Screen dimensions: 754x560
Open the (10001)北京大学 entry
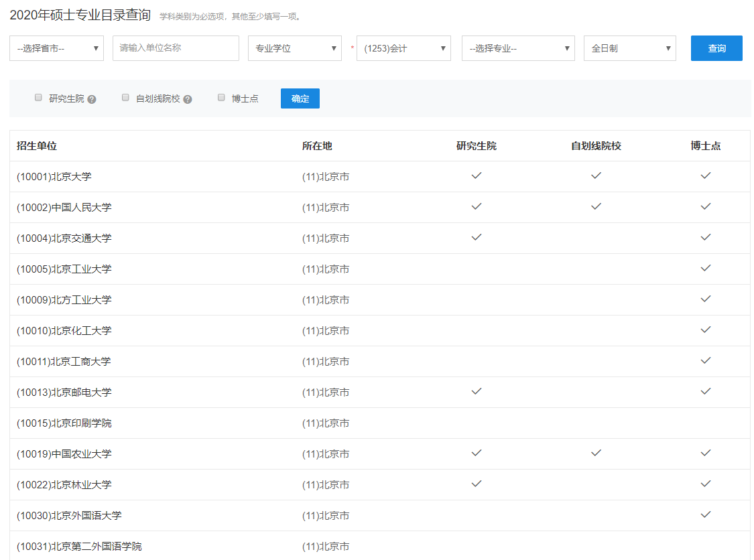click(x=54, y=177)
